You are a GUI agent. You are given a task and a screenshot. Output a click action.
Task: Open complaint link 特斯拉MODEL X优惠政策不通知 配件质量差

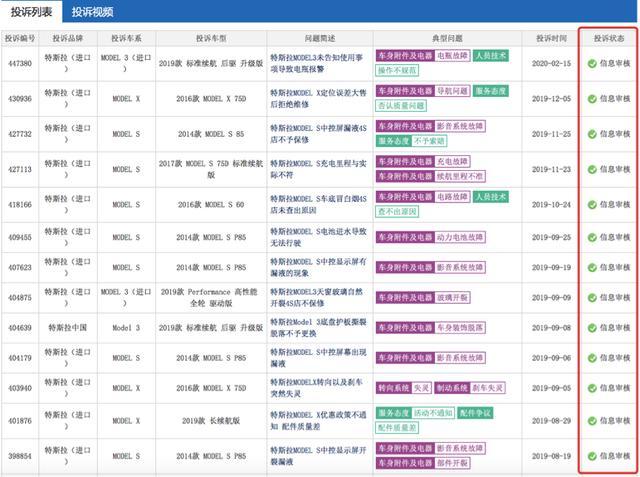pyautogui.click(x=318, y=421)
